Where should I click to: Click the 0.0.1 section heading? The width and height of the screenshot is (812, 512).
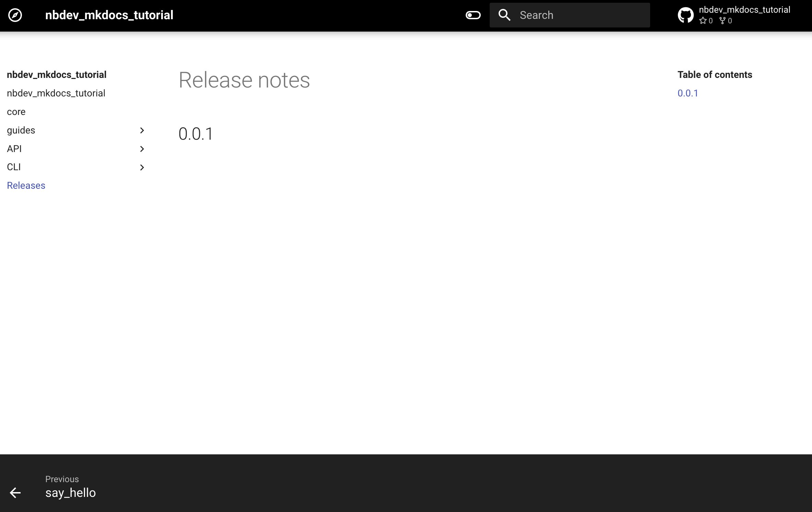[x=196, y=134]
